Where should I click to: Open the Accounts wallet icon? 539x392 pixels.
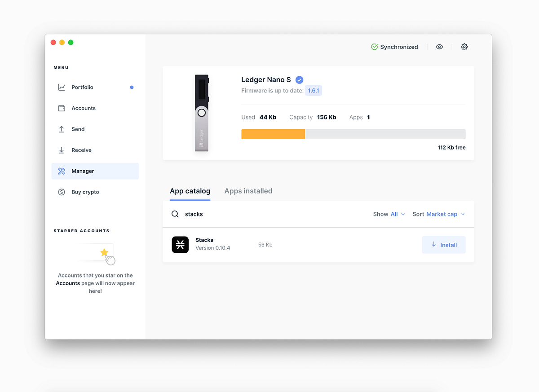(x=62, y=108)
